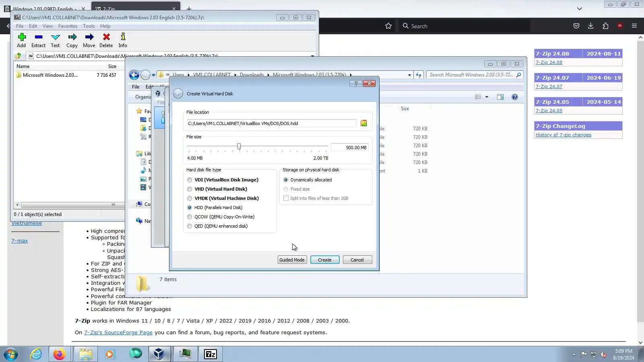Screen dimensions: 644x362
Task: Click the Back arrow in Explorer window
Action: 134,75
